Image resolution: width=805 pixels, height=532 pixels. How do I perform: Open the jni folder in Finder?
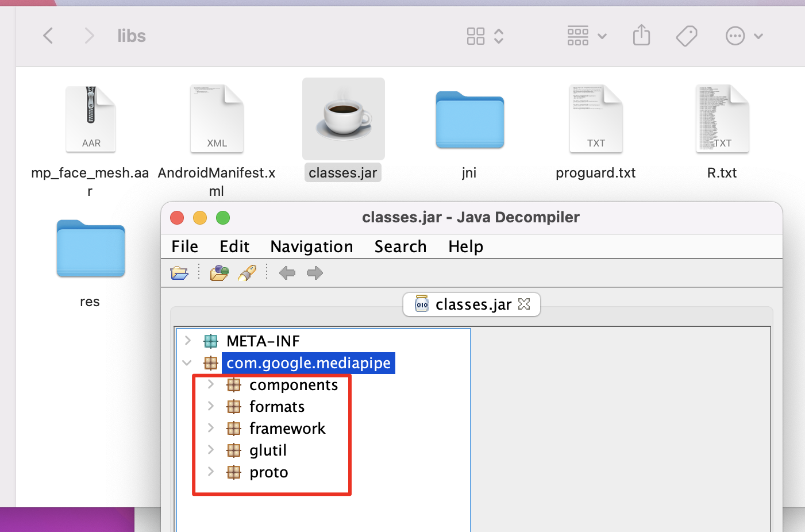pos(469,119)
